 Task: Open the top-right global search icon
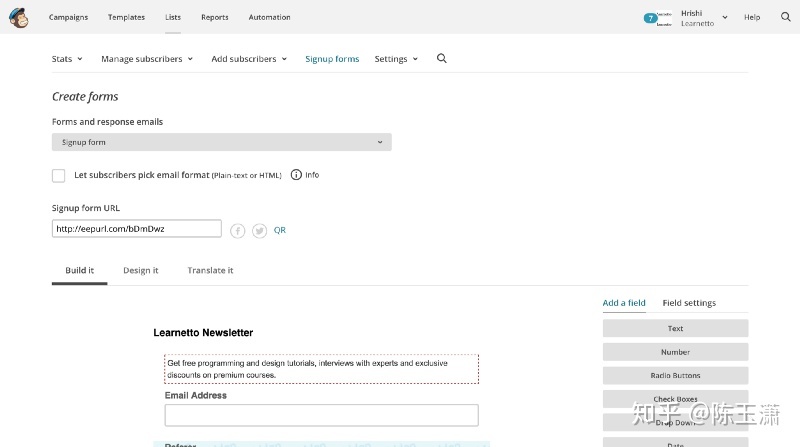(x=785, y=17)
